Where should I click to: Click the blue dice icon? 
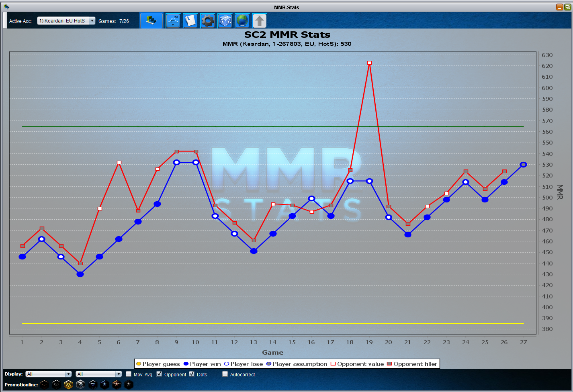[225, 20]
